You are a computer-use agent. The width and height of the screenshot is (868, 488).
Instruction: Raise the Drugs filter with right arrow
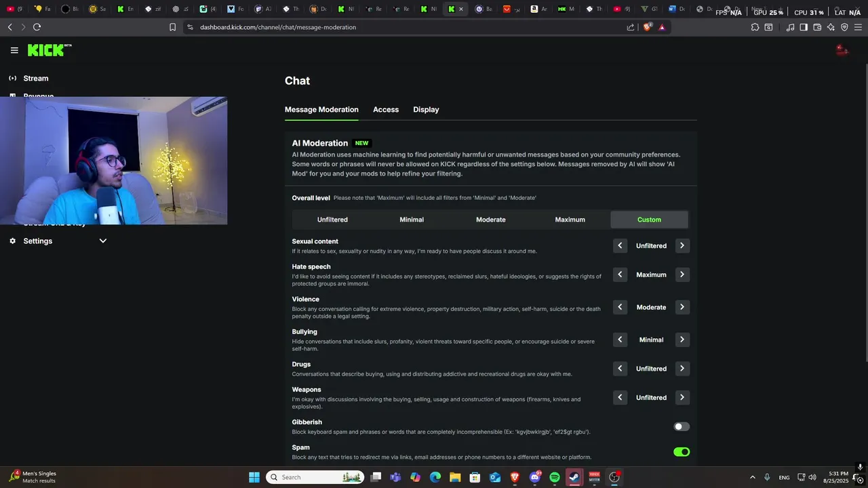(682, 369)
